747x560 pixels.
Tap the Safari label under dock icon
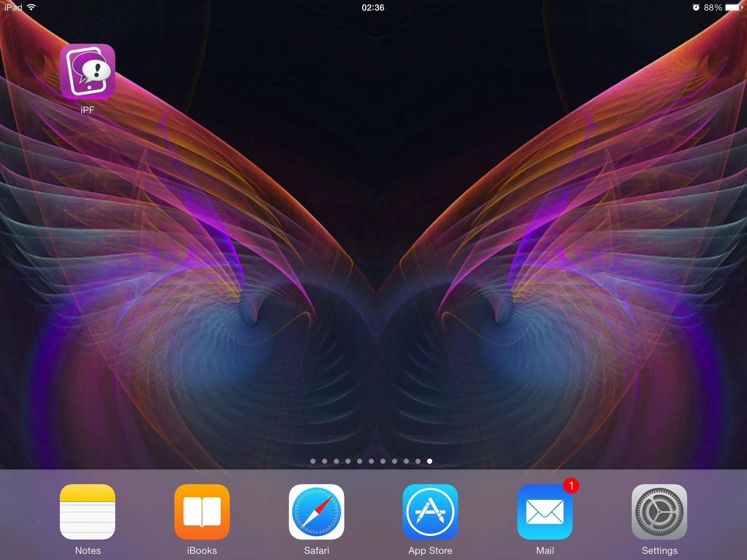point(316,551)
